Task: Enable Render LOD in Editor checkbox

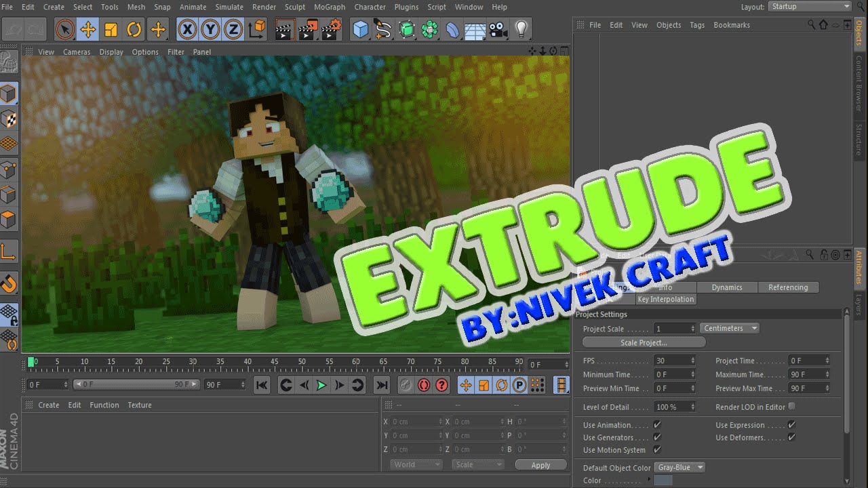Action: coord(791,406)
